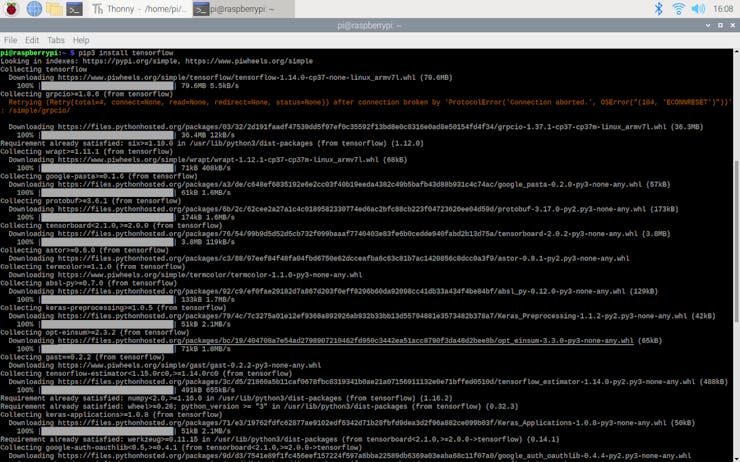740x462 pixels.
Task: Click the tensorflow wheel download URL
Action: 236,77
